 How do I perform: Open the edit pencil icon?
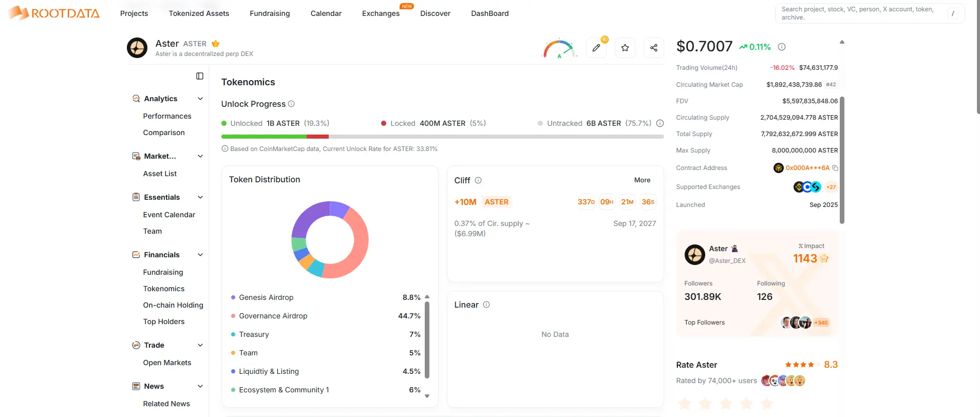[596, 48]
